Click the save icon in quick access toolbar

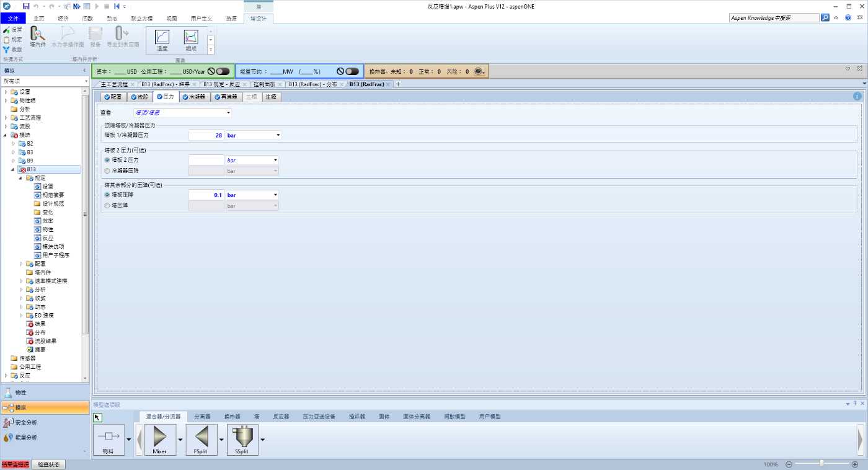point(26,6)
